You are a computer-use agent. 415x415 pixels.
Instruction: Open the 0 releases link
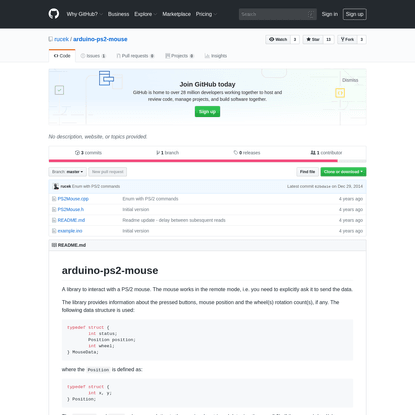(247, 153)
